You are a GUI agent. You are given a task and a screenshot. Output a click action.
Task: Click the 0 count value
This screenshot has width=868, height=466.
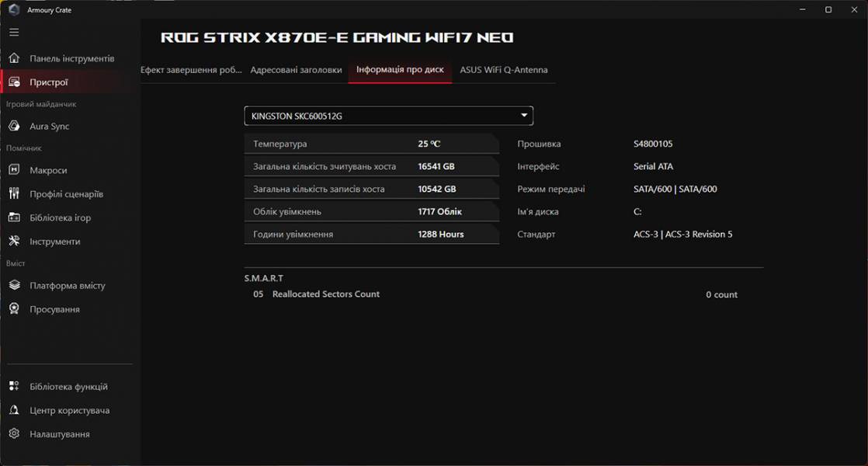tap(721, 294)
